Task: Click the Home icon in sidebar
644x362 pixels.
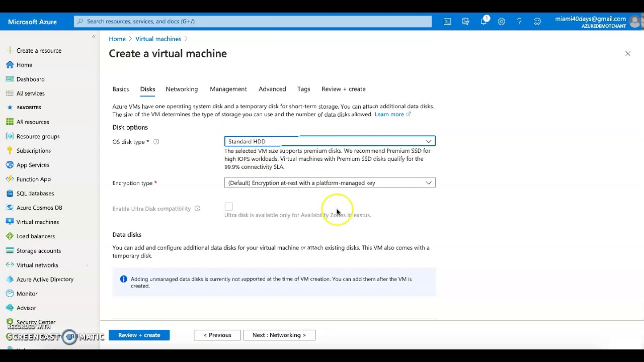Action: (x=10, y=65)
